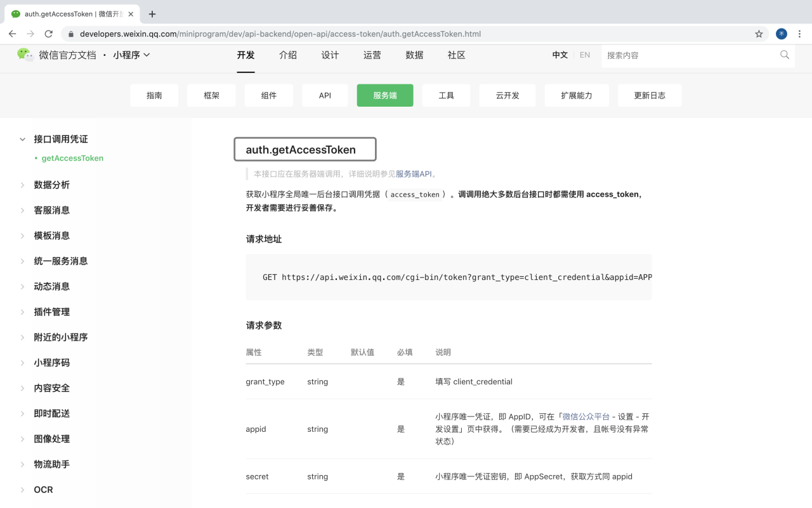
Task: Click the browser bookmark star icon
Action: click(x=759, y=34)
